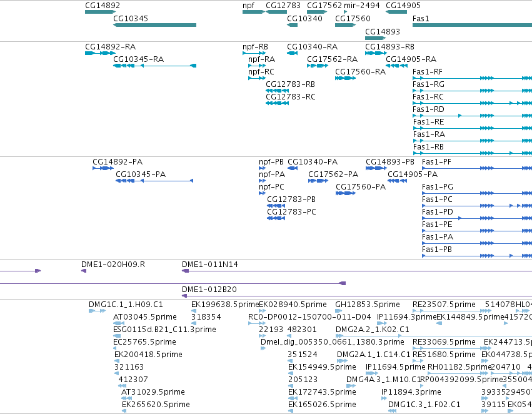Click the Fas1-RC transcript label

[x=428, y=97]
